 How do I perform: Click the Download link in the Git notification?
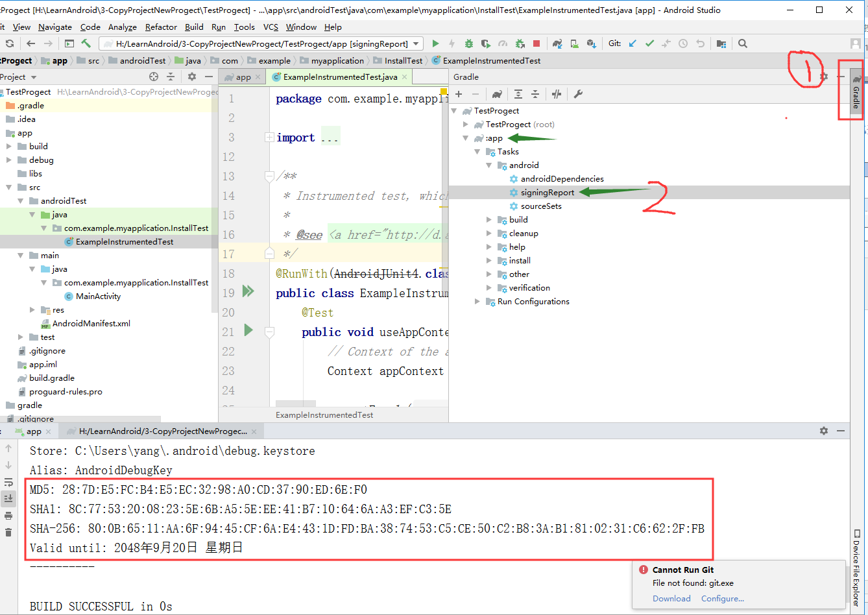click(671, 599)
